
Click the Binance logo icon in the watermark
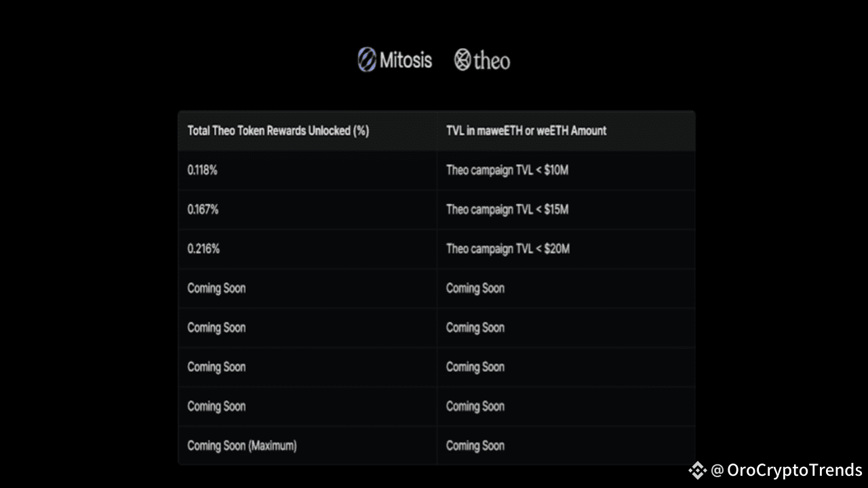pyautogui.click(x=696, y=470)
